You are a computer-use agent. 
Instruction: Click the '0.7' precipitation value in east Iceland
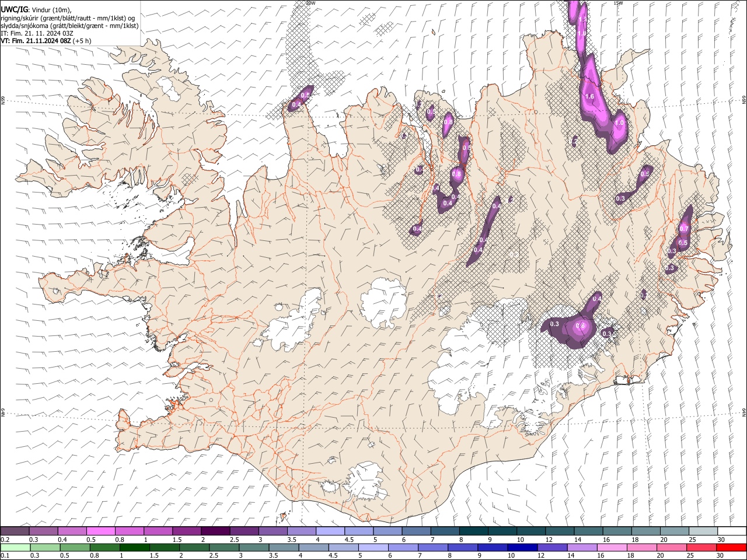(685, 229)
